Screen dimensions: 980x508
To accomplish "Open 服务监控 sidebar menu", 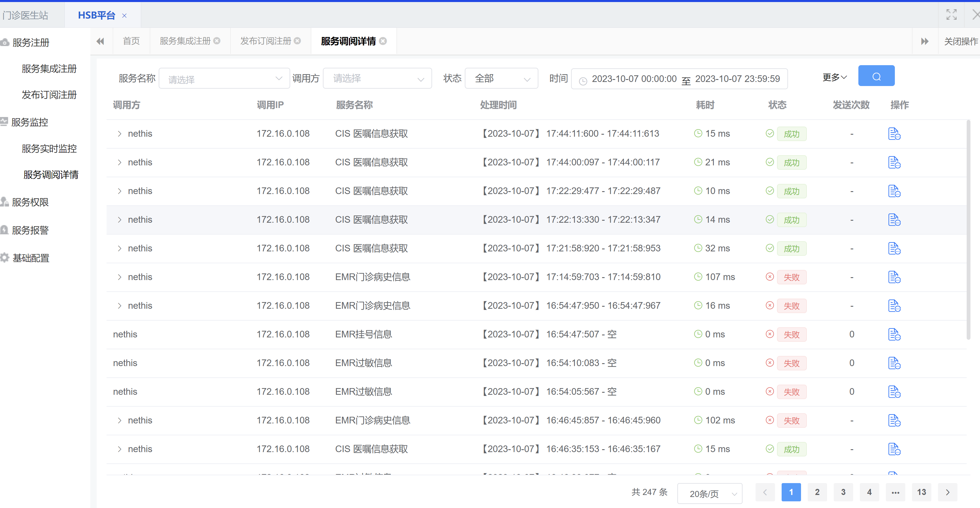I will click(30, 122).
